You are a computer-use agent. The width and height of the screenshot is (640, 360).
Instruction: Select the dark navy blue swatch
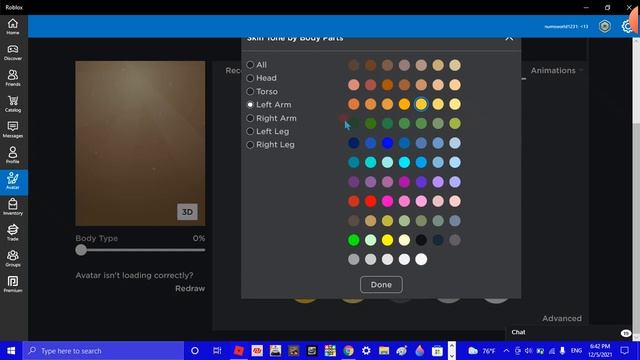(x=353, y=143)
